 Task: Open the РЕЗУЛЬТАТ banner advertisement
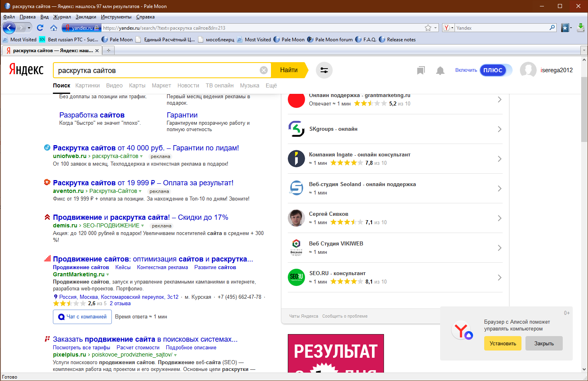point(336,353)
